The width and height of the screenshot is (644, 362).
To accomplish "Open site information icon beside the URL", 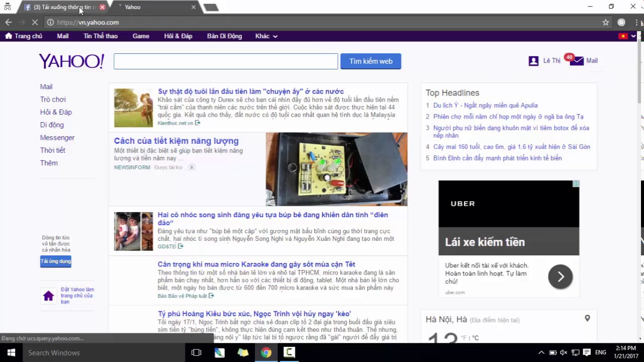I will pyautogui.click(x=50, y=22).
